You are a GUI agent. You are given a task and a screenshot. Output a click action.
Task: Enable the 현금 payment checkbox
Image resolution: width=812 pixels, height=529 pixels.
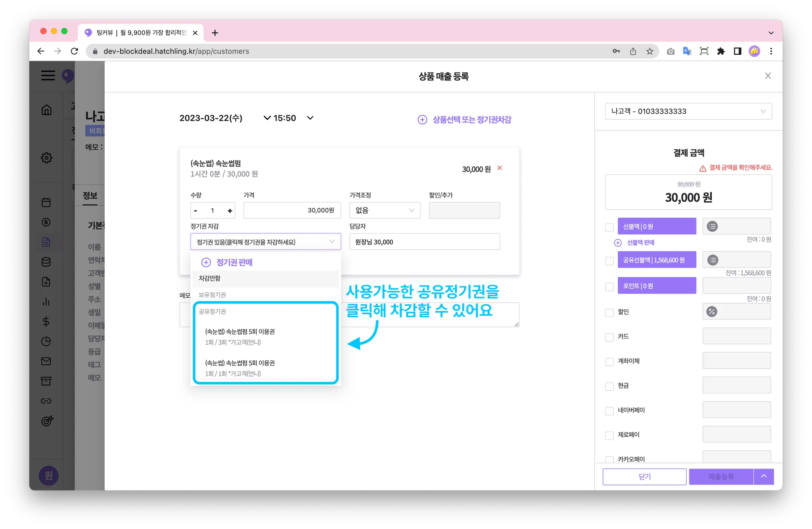pyautogui.click(x=609, y=386)
